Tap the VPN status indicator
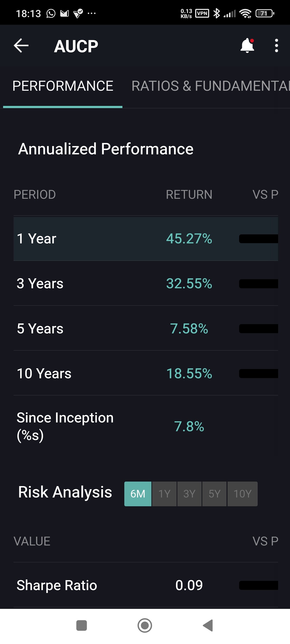Screen dimensions: 290x644 [202, 13]
